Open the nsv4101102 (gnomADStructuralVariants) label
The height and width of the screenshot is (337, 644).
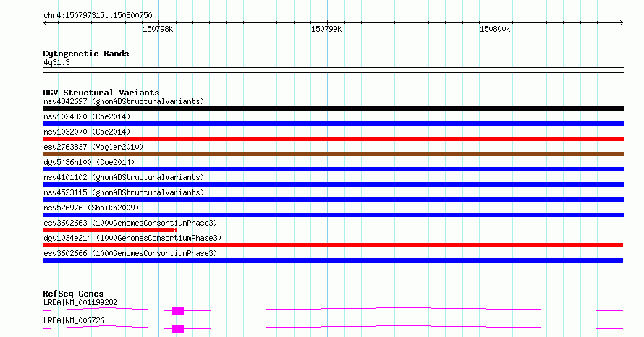click(x=124, y=177)
